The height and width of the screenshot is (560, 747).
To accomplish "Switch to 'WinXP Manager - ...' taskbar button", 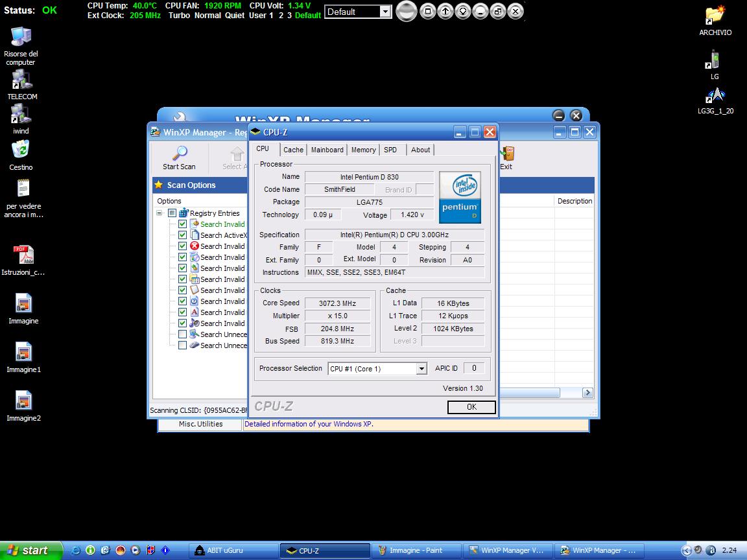I will [599, 550].
